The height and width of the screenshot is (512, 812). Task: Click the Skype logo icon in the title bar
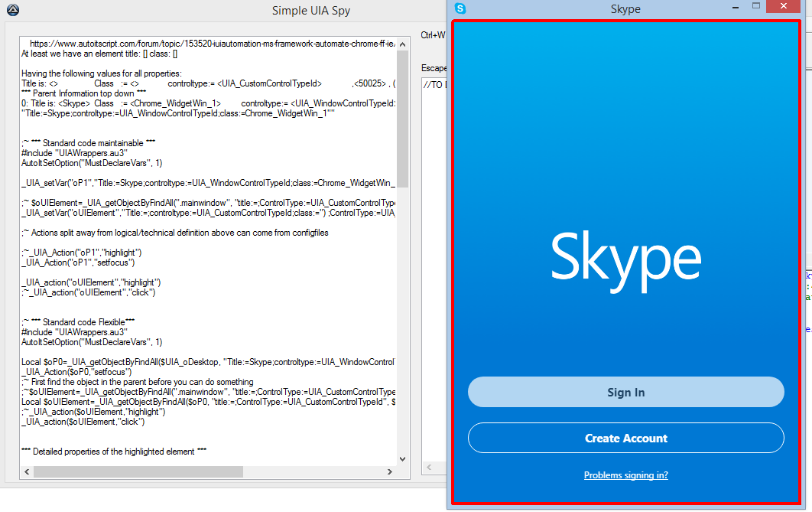point(460,8)
